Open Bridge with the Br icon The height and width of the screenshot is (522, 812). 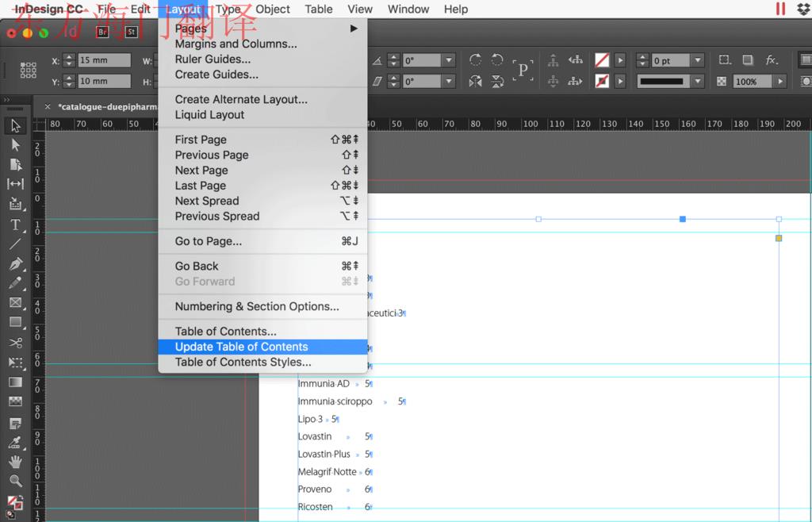pyautogui.click(x=102, y=32)
